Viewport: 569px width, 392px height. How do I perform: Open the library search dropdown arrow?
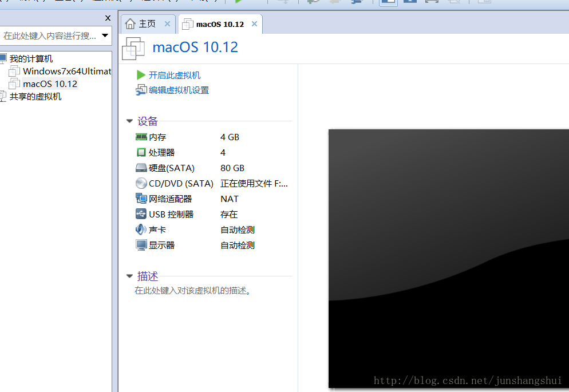[105, 35]
